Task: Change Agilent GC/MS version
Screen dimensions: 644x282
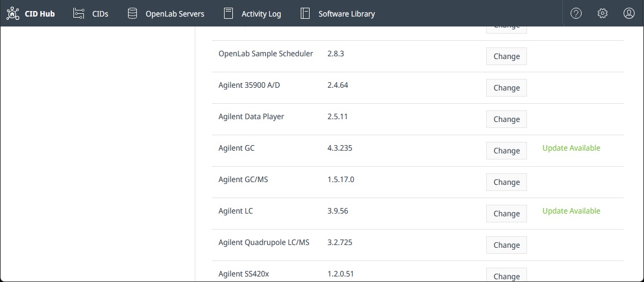Action: point(507,182)
